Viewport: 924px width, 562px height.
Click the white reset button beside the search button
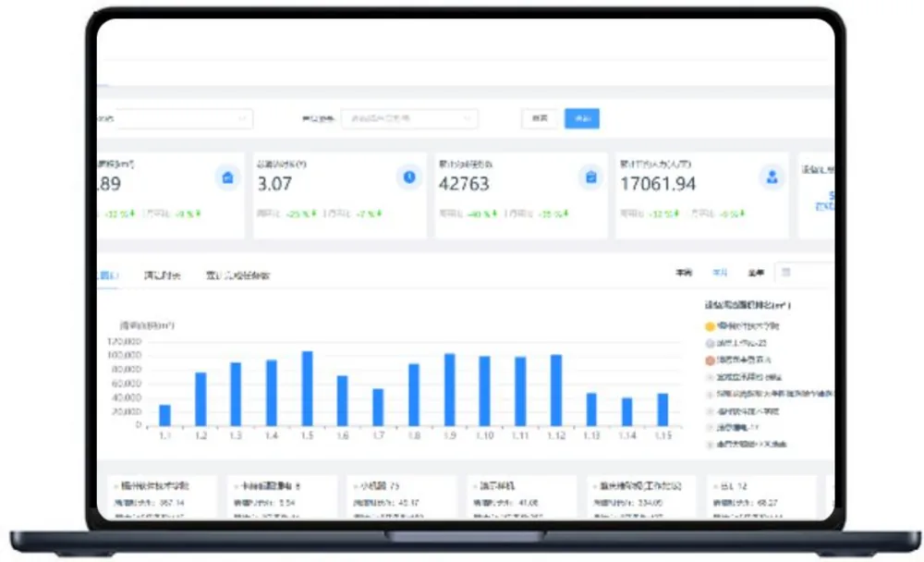point(540,118)
